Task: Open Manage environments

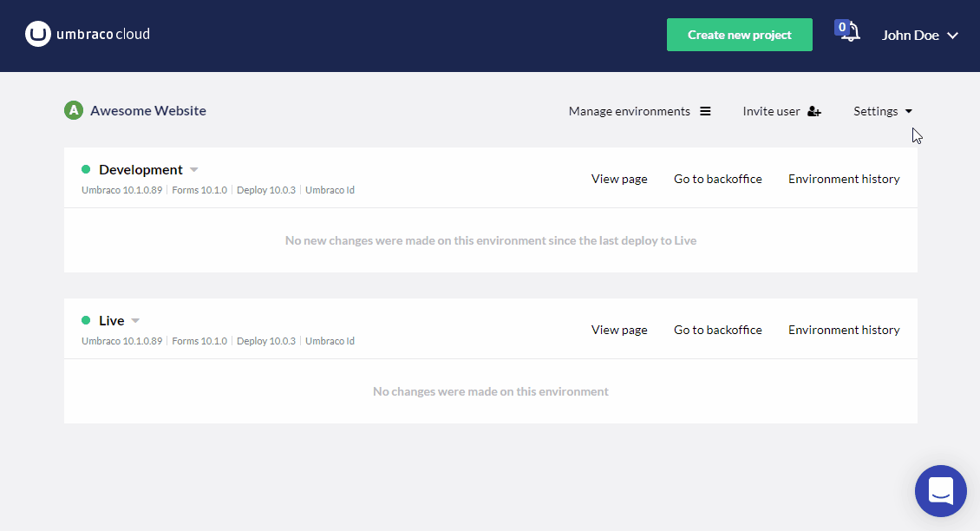Action: pyautogui.click(x=639, y=111)
